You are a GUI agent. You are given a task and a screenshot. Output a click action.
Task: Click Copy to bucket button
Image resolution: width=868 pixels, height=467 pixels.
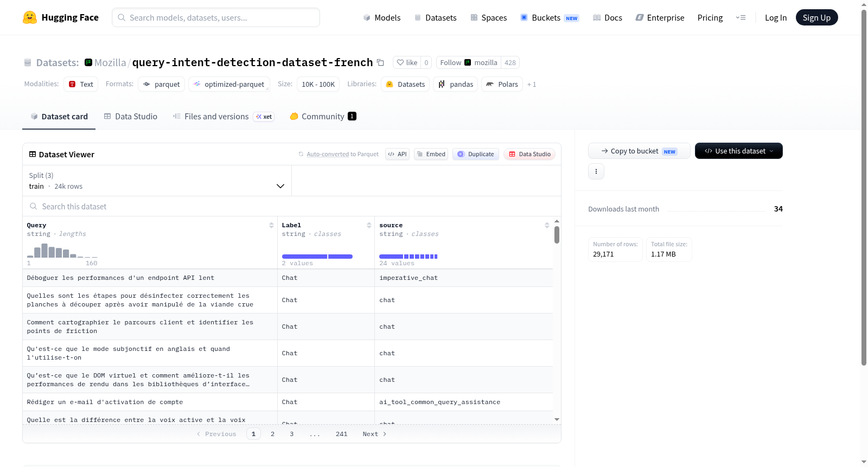639,151
